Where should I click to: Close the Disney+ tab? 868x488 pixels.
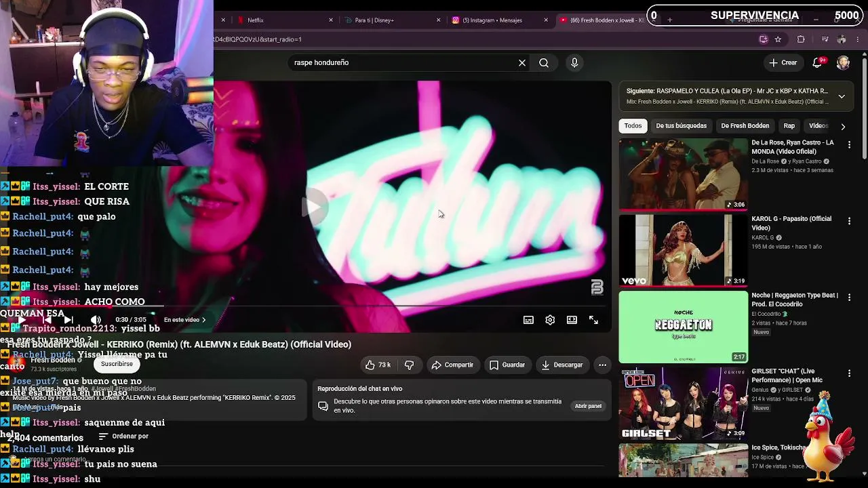point(439,20)
